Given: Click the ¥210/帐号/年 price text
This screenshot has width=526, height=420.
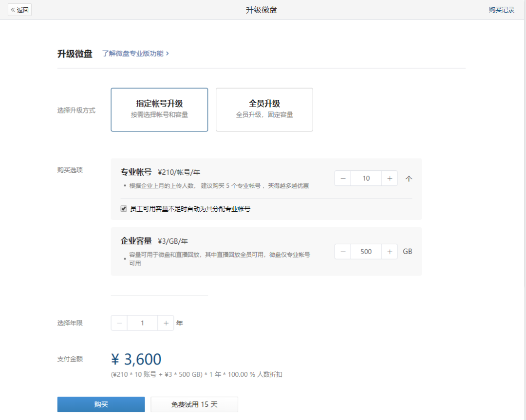Looking at the screenshot, I should [x=179, y=172].
